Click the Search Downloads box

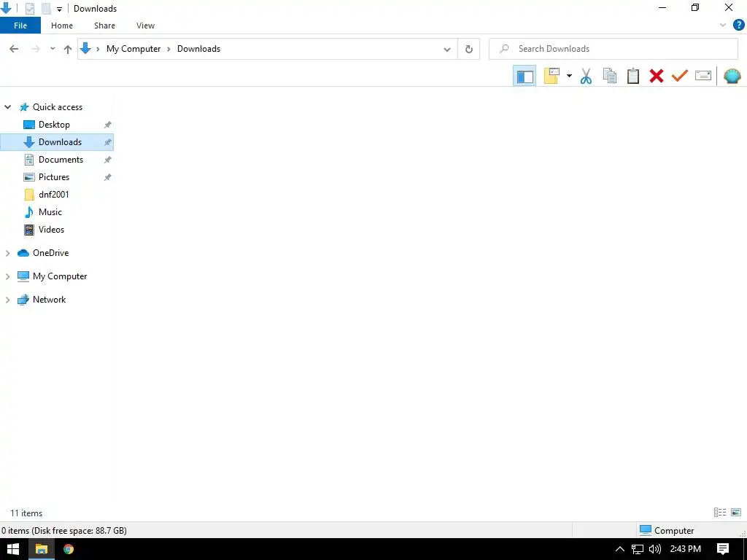coord(613,49)
